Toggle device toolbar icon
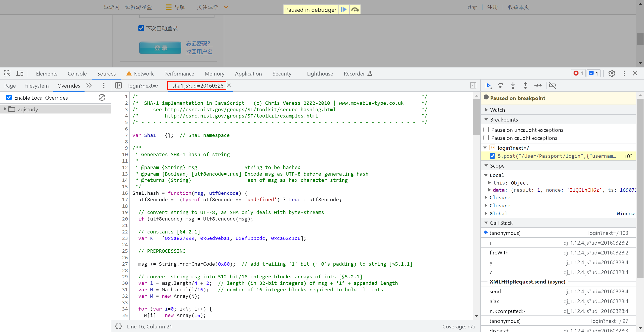The height and width of the screenshot is (332, 644). [x=19, y=74]
